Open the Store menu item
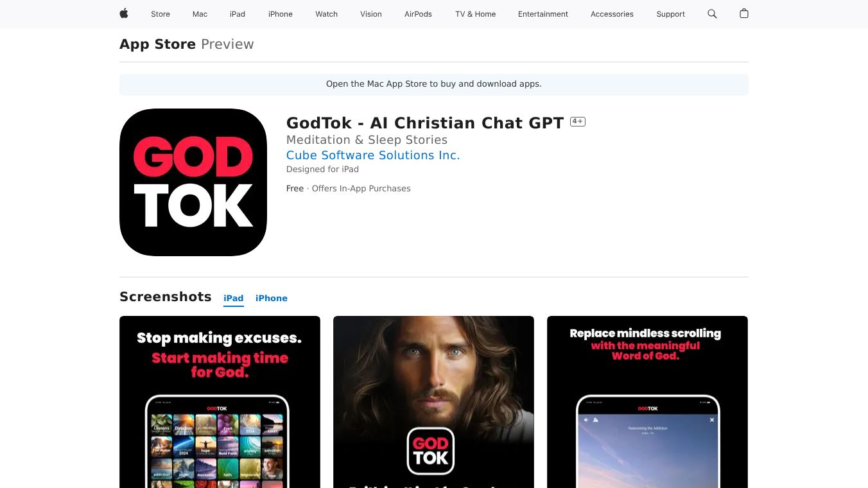 coord(161,14)
